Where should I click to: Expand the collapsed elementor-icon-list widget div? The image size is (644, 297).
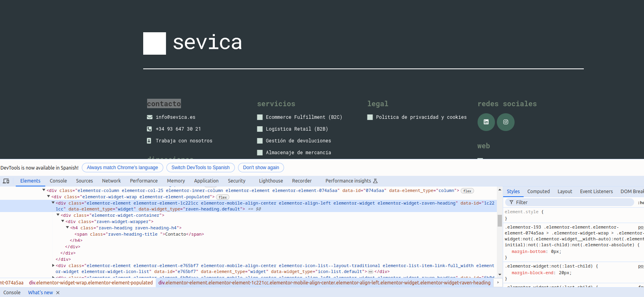pyautogui.click(x=53, y=266)
